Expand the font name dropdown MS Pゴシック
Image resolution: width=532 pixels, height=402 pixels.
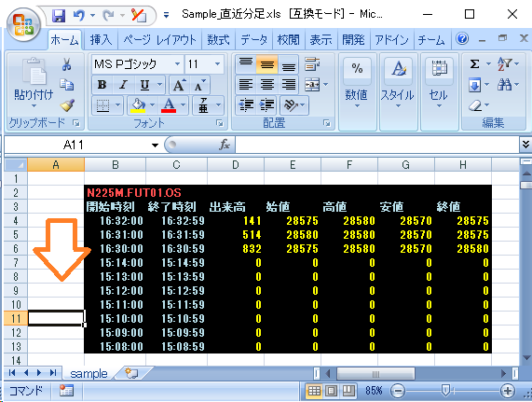177,63
